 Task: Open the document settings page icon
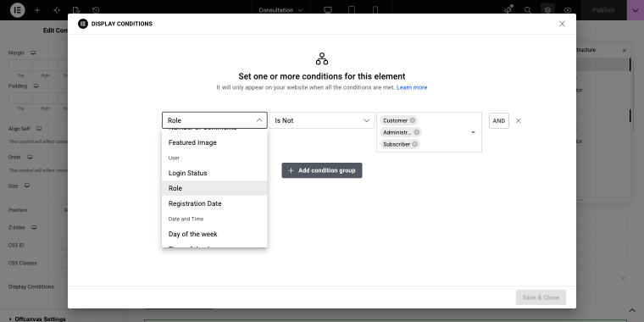coord(76,10)
